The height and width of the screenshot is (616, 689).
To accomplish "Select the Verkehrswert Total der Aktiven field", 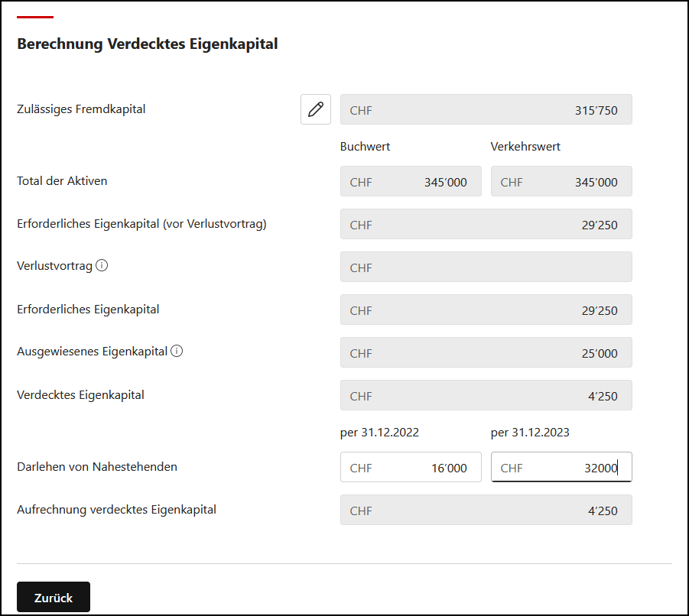I will (x=561, y=181).
